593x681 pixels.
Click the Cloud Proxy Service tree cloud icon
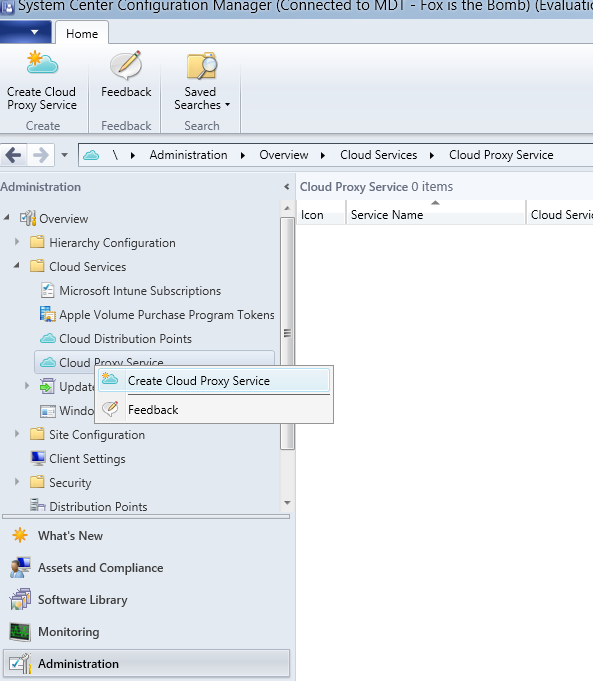coord(48,362)
